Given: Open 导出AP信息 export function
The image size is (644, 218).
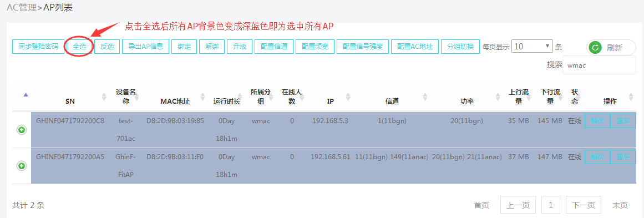Looking at the screenshot, I should point(146,47).
